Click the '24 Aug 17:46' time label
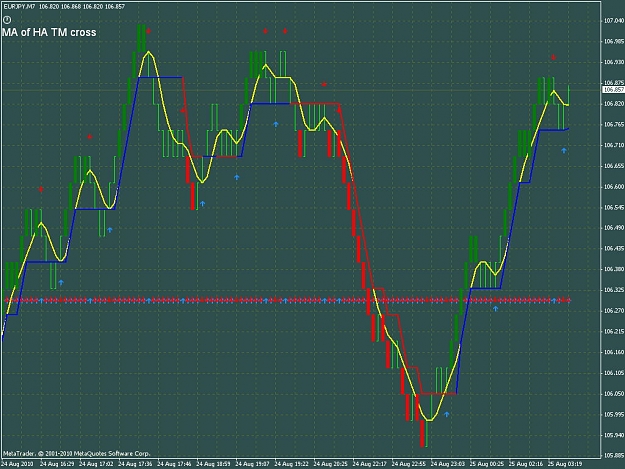The image size is (625, 469). [174, 464]
